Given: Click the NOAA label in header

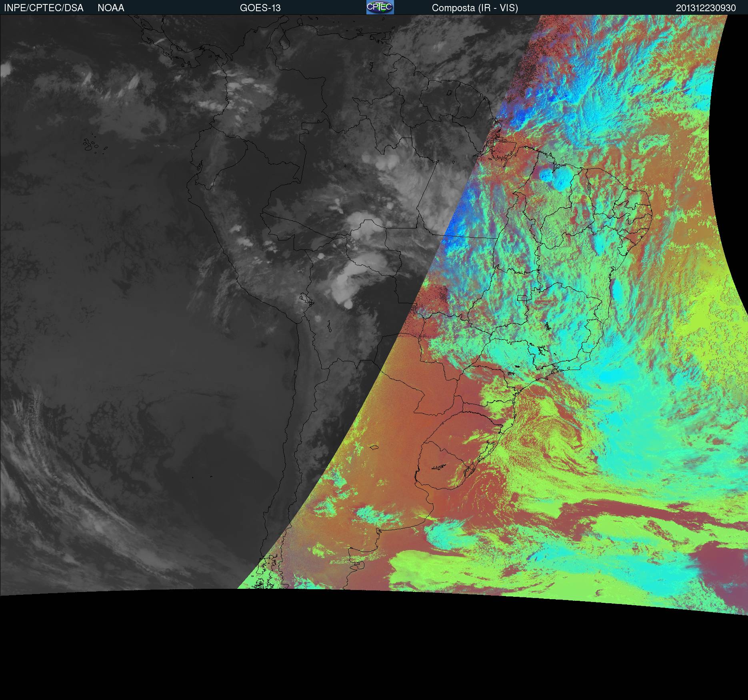Looking at the screenshot, I should [111, 8].
